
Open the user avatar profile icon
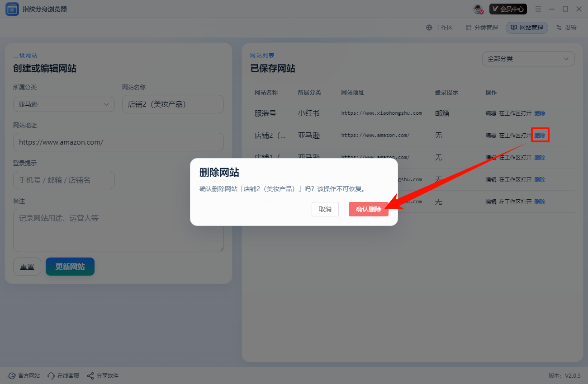point(479,9)
